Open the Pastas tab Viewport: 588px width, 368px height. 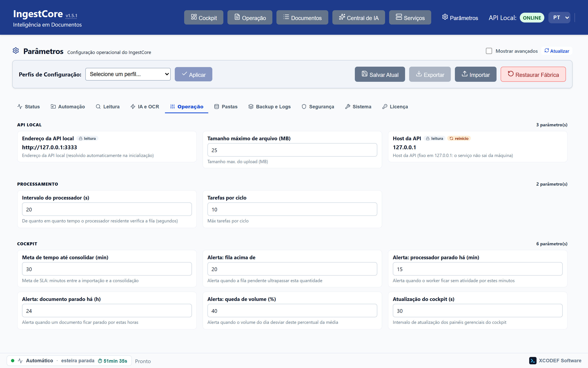[x=226, y=107]
